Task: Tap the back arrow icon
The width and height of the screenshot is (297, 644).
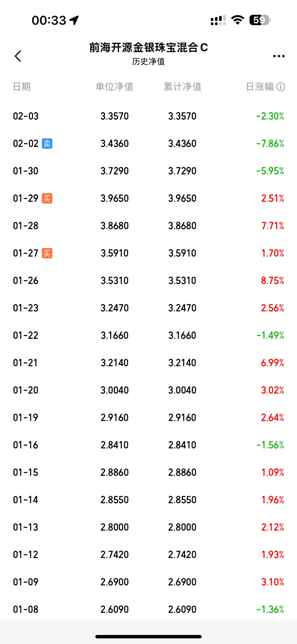Action: pyautogui.click(x=18, y=56)
